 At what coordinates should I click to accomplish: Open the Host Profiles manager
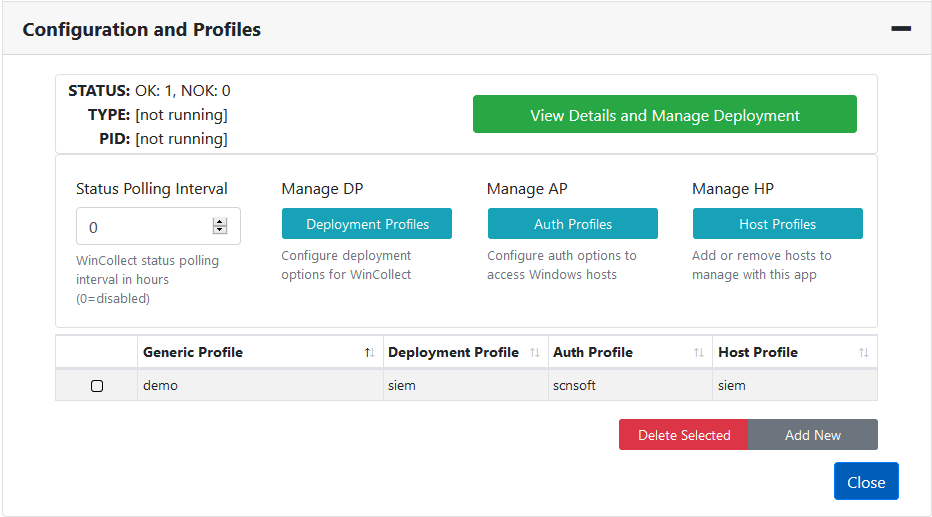click(x=777, y=224)
